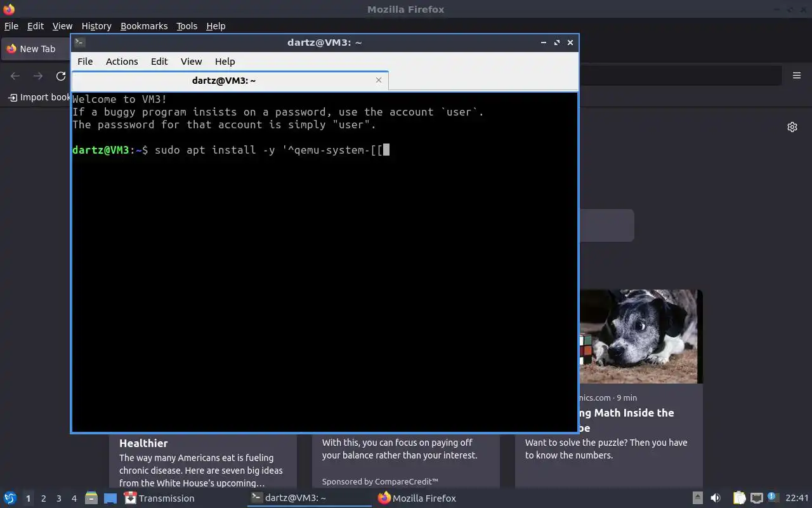812x508 pixels.
Task: Select the New Tab tab in Firefox
Action: [36, 49]
